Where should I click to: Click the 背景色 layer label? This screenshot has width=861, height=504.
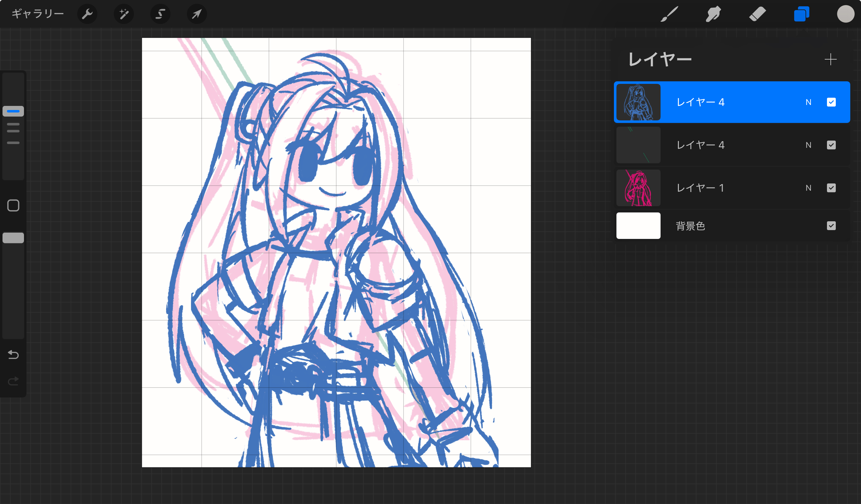(x=690, y=226)
